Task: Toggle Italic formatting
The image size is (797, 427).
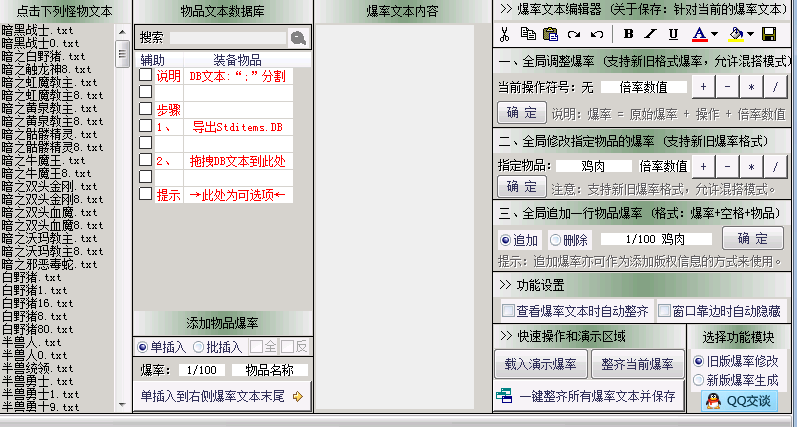Action: (x=651, y=34)
